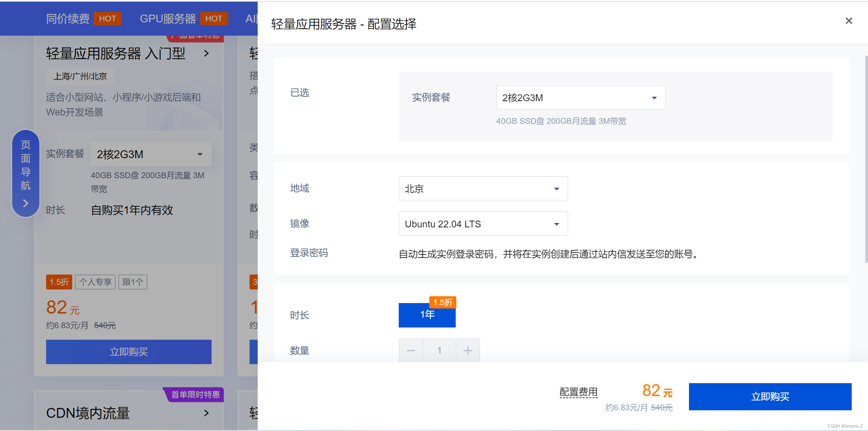Open the GPU服务器 navigation tab
Image resolution: width=868 pixels, height=431 pixels.
pos(168,19)
